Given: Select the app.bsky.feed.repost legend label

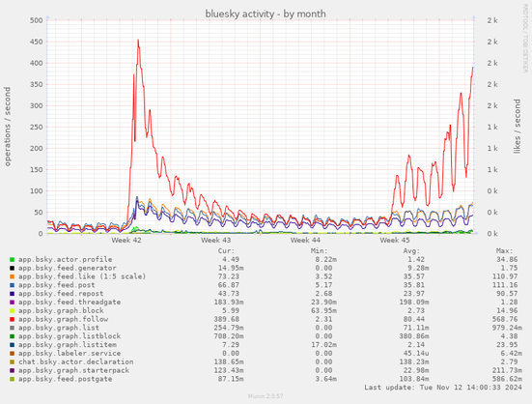Looking at the screenshot, I should [61, 294].
